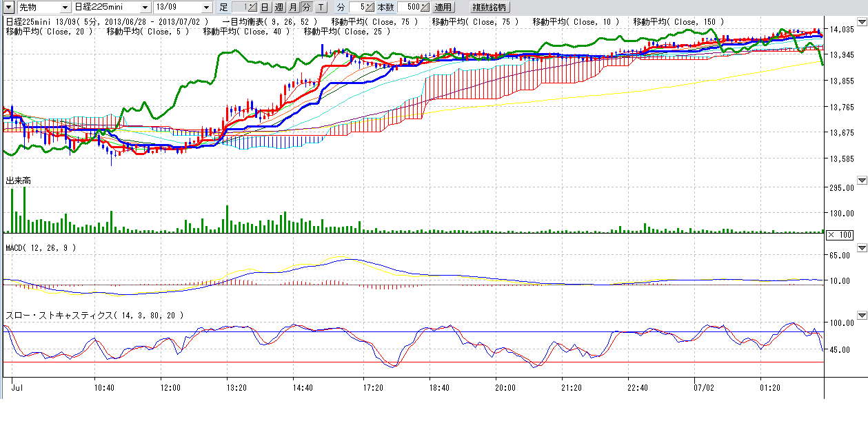Click the leftmost small arrow menu button
The height and width of the screenshot is (441, 868).
[9, 8]
